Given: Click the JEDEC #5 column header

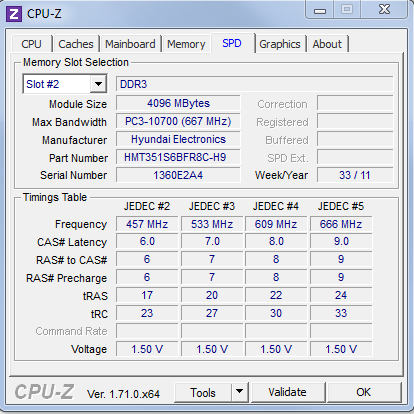Looking at the screenshot, I should (341, 206).
